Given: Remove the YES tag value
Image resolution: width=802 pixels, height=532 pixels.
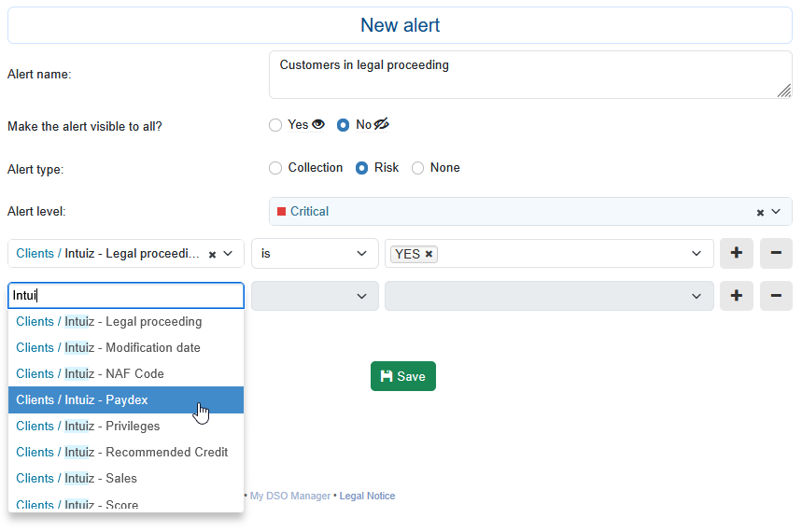Looking at the screenshot, I should [x=429, y=254].
